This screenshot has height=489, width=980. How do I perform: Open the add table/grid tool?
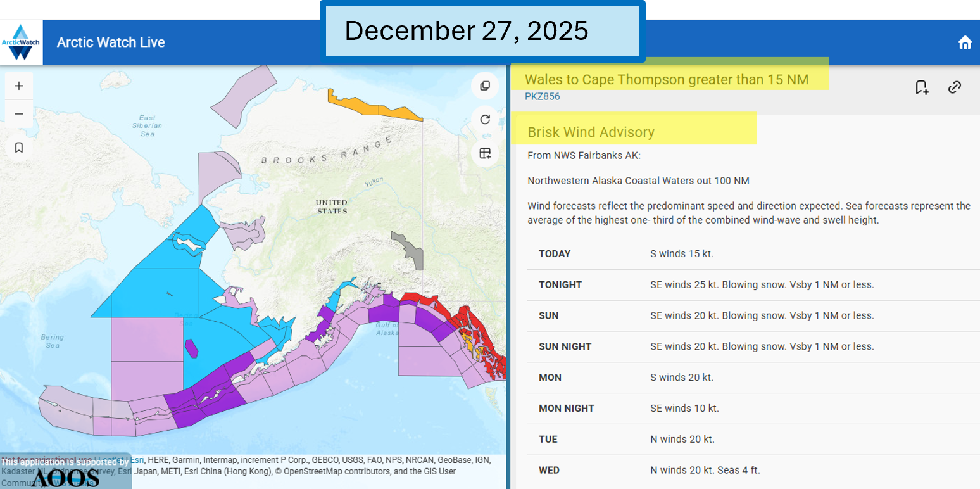click(x=485, y=153)
